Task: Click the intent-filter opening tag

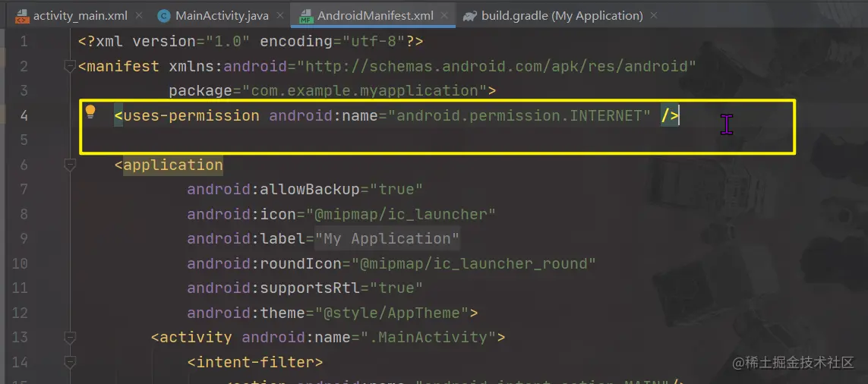Action: click(x=255, y=363)
